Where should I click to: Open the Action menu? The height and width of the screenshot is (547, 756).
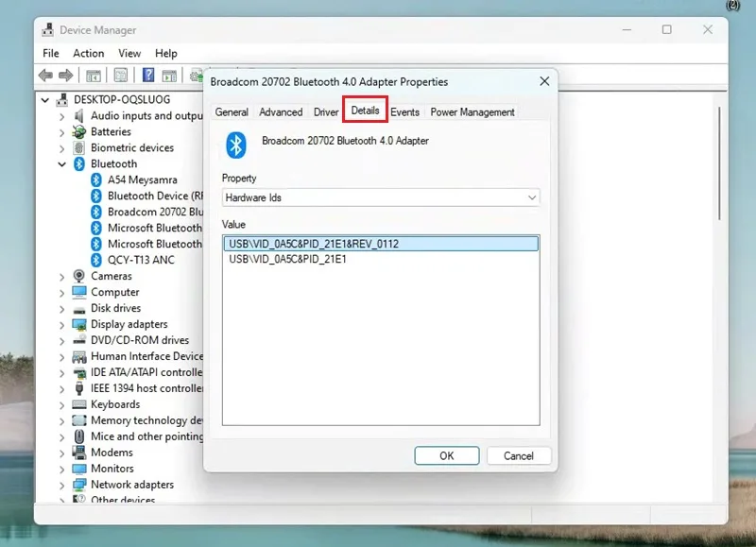click(x=88, y=54)
